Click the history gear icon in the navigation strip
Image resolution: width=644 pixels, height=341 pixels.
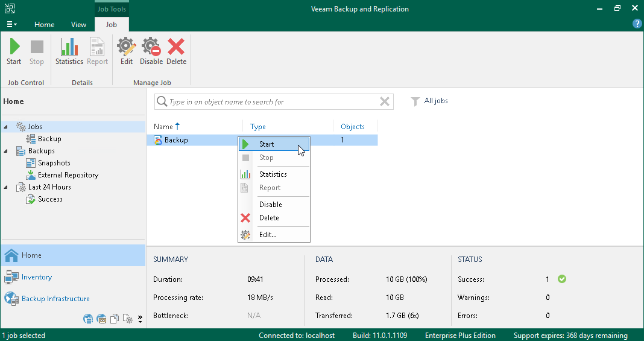(x=128, y=319)
